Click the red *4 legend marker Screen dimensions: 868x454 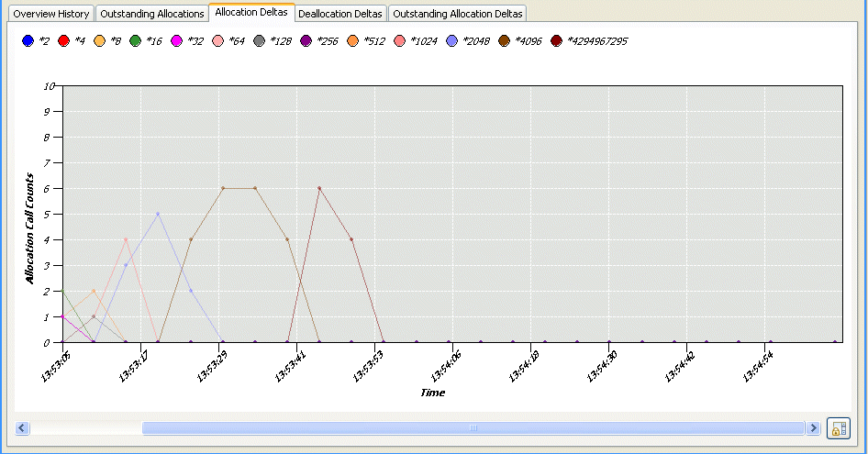pos(63,41)
